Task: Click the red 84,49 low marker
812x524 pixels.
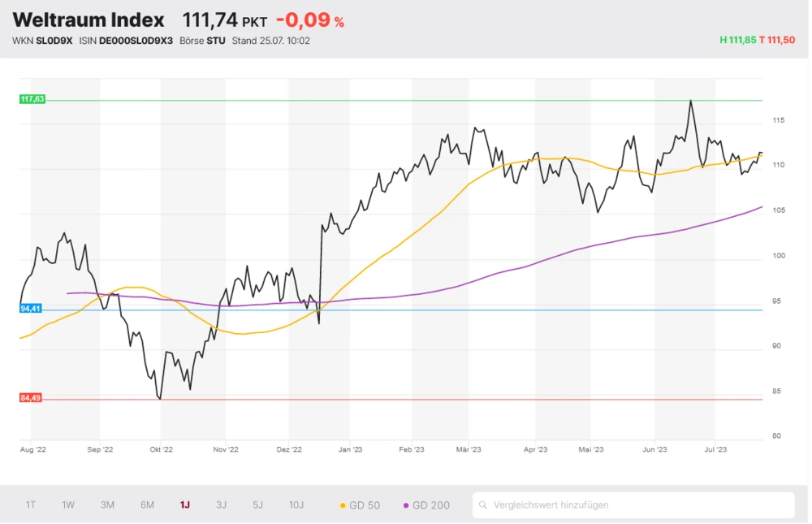Action: point(32,398)
